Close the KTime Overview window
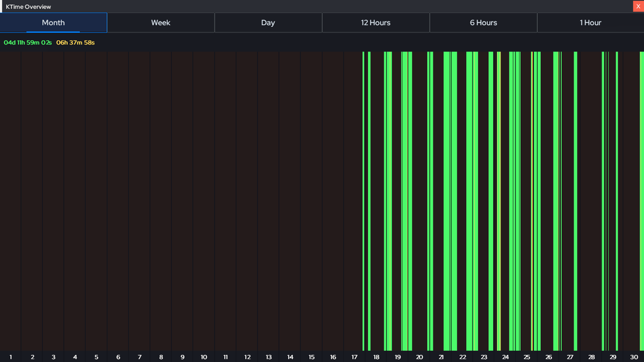The height and width of the screenshot is (362, 644). (x=638, y=6)
